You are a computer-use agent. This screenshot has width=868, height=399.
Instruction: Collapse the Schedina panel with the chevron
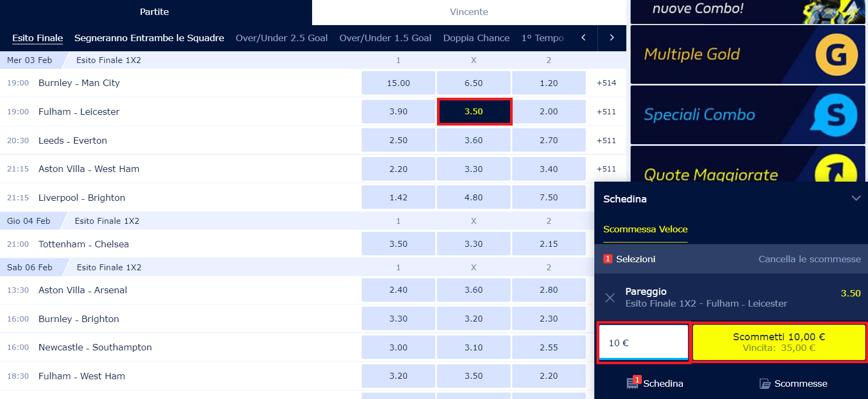pyautogui.click(x=856, y=198)
